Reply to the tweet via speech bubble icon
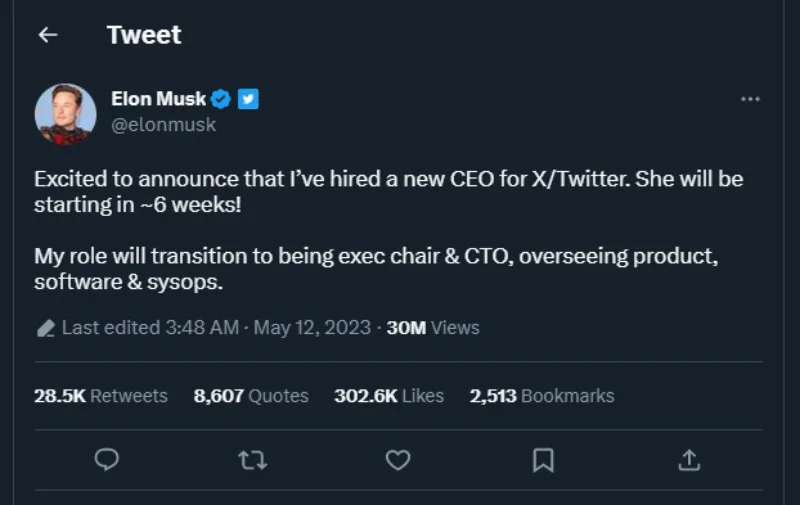800x505 pixels. pyautogui.click(x=107, y=459)
